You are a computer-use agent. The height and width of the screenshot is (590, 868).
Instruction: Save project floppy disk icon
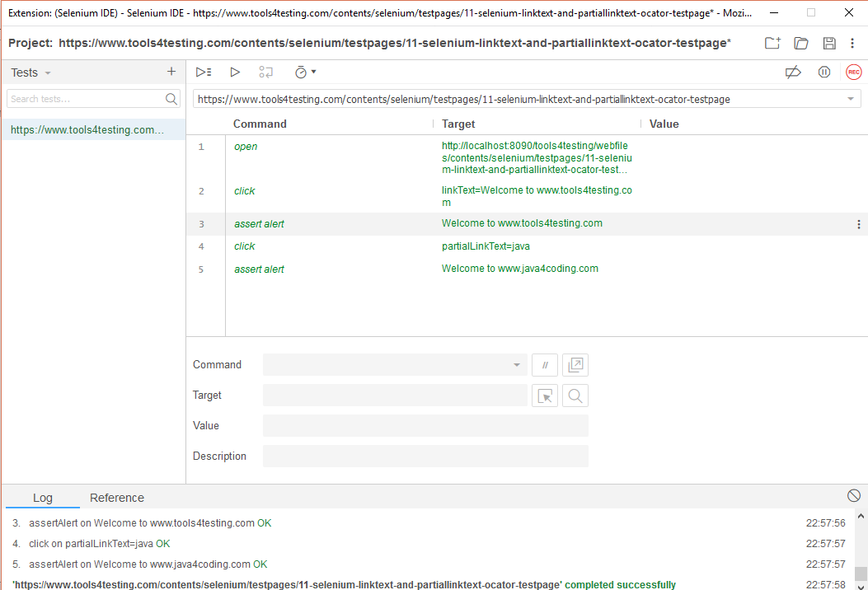[829, 43]
